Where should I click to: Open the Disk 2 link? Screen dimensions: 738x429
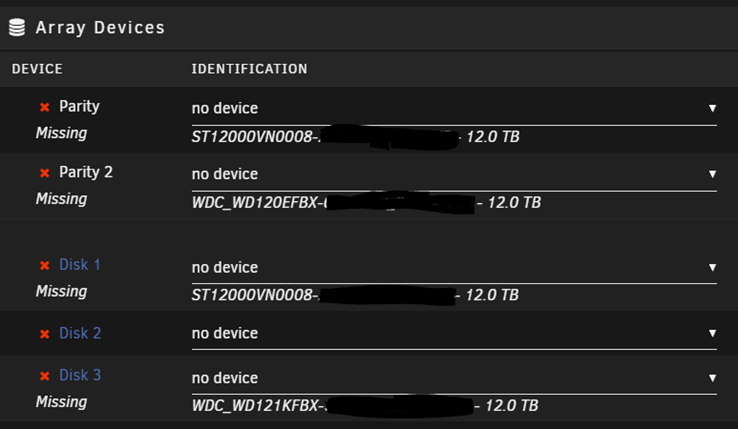80,333
